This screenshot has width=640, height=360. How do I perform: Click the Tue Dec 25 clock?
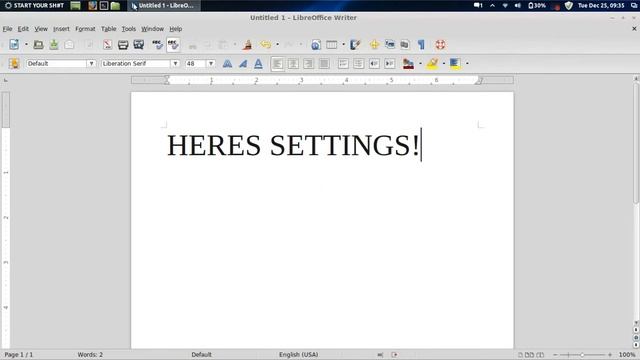pos(601,6)
